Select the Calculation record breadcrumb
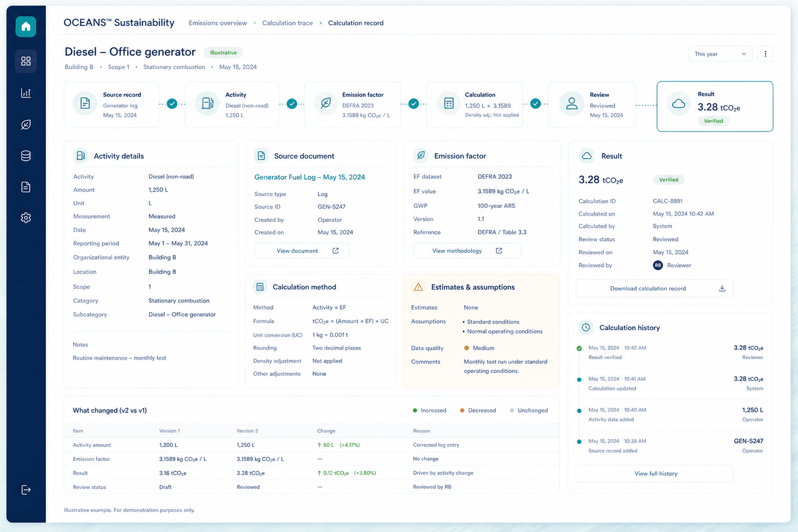798x532 pixels. (356, 23)
